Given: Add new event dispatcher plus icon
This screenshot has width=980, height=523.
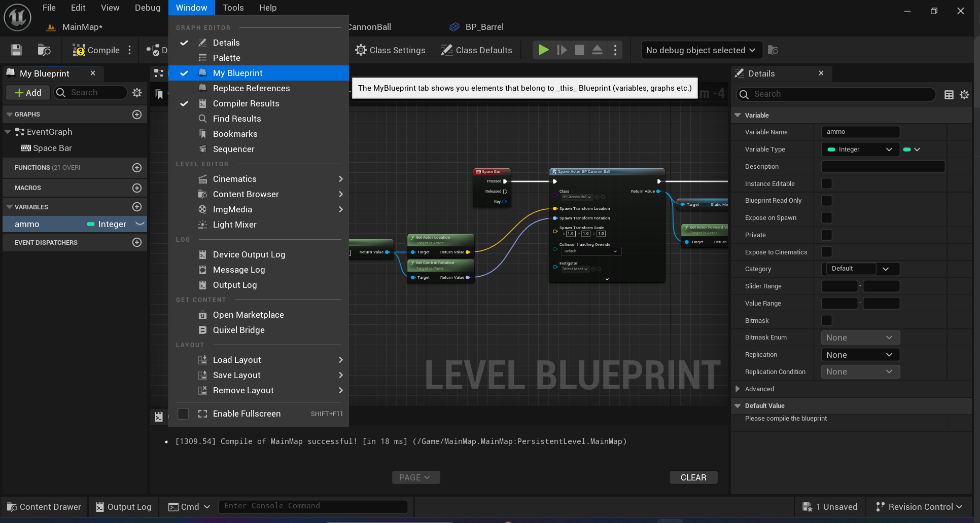Looking at the screenshot, I should click(137, 242).
